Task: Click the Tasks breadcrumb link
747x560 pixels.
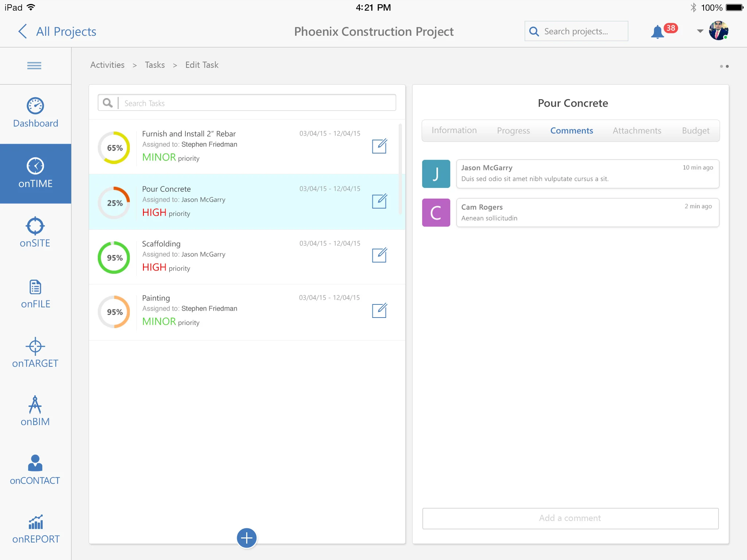Action: click(x=155, y=65)
